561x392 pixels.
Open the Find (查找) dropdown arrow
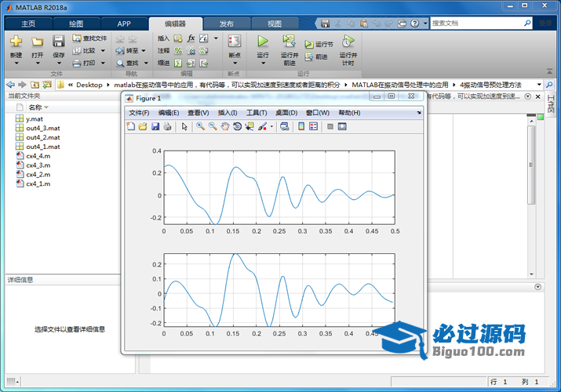(146, 64)
